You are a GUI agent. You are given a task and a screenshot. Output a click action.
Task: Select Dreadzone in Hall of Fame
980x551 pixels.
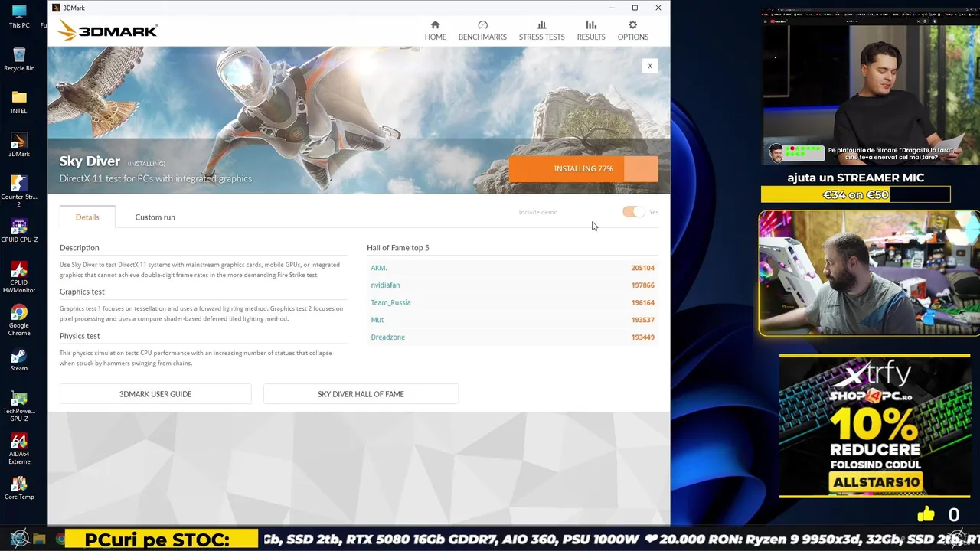[387, 337]
